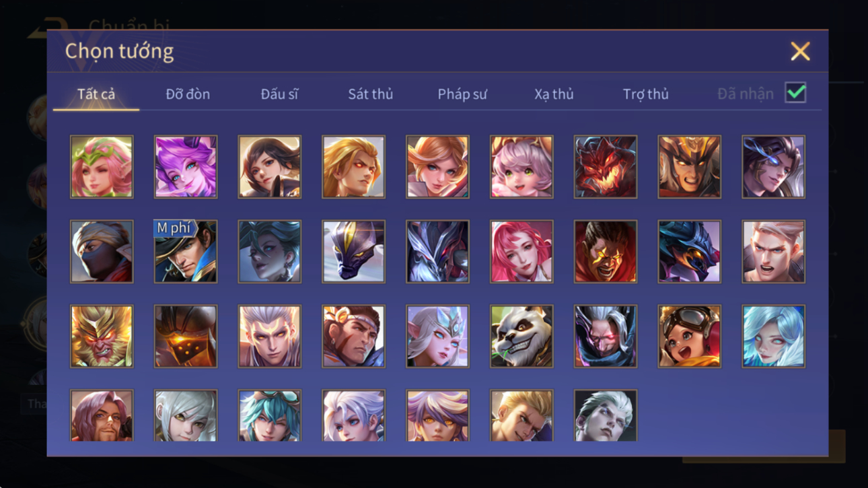Viewport: 868px width, 488px height.
Task: Select the panda hero portrait
Action: 521,336
